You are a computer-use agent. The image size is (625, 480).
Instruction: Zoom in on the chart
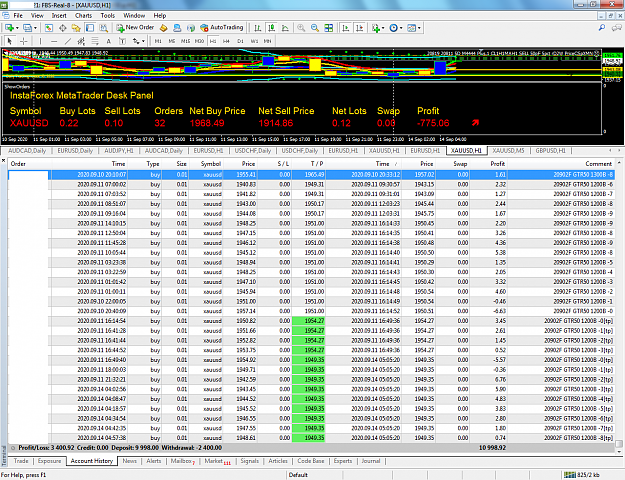301,28
